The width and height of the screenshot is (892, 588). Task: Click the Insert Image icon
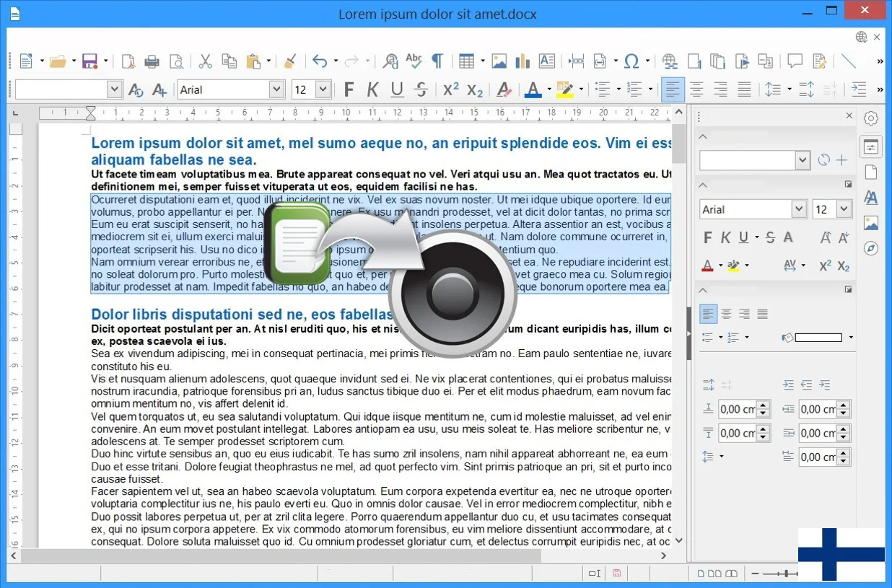click(x=499, y=61)
